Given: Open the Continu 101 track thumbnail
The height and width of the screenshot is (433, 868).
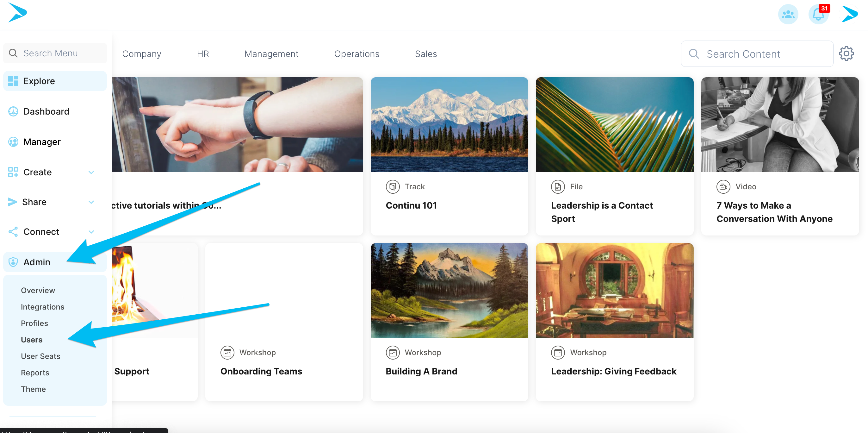Looking at the screenshot, I should tap(449, 125).
